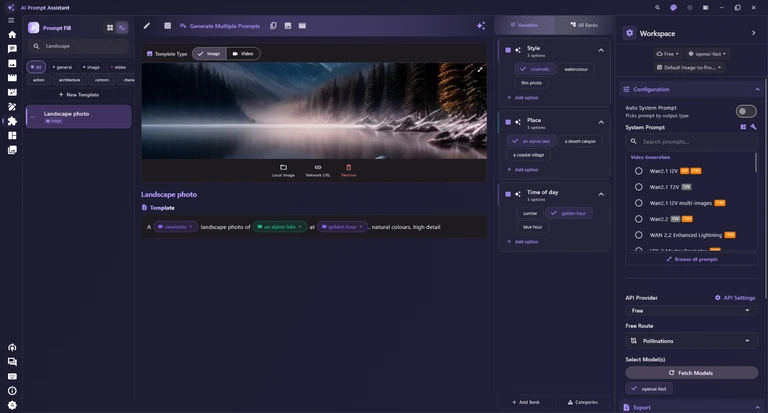Switch to grid view in Prompt Fill header
Viewport: 768px width, 413px height.
pos(110,28)
